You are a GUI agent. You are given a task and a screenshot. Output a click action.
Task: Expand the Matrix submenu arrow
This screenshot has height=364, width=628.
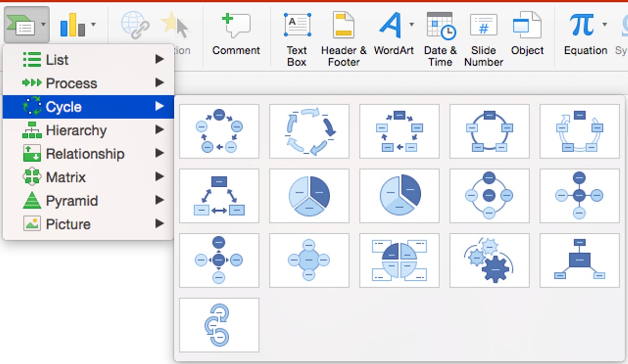pyautogui.click(x=160, y=177)
